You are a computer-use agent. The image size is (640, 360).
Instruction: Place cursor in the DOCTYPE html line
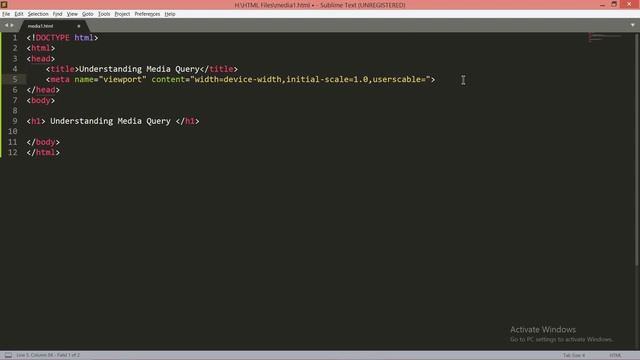62,38
